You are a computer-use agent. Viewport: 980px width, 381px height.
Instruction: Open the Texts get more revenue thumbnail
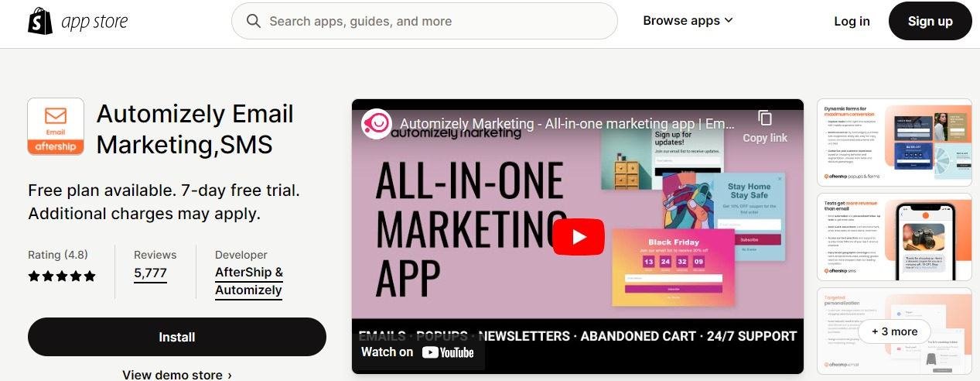[x=894, y=237]
